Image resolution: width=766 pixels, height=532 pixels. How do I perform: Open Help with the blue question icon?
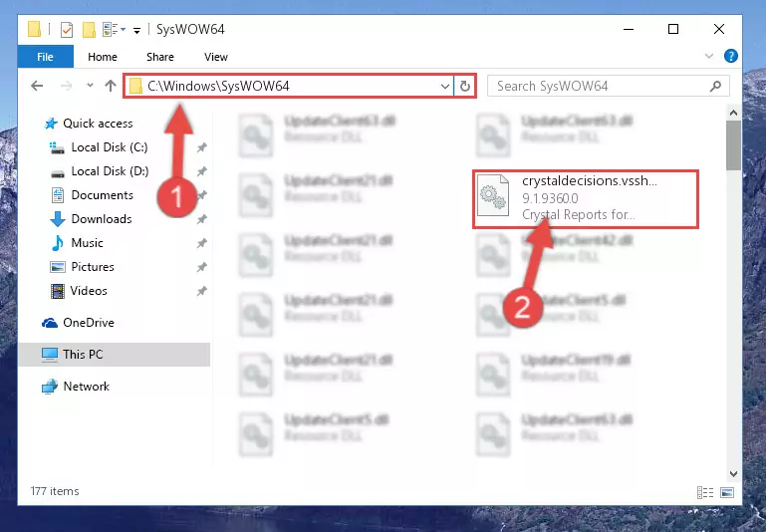tap(731, 56)
